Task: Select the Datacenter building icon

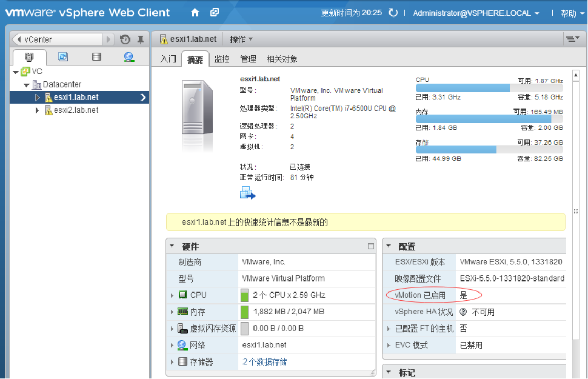Action: (x=37, y=85)
